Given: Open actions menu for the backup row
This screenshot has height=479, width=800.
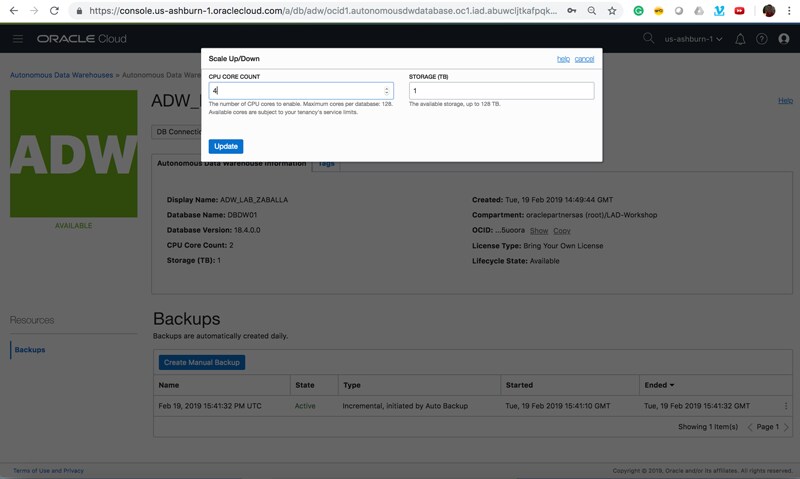Looking at the screenshot, I should coord(786,406).
